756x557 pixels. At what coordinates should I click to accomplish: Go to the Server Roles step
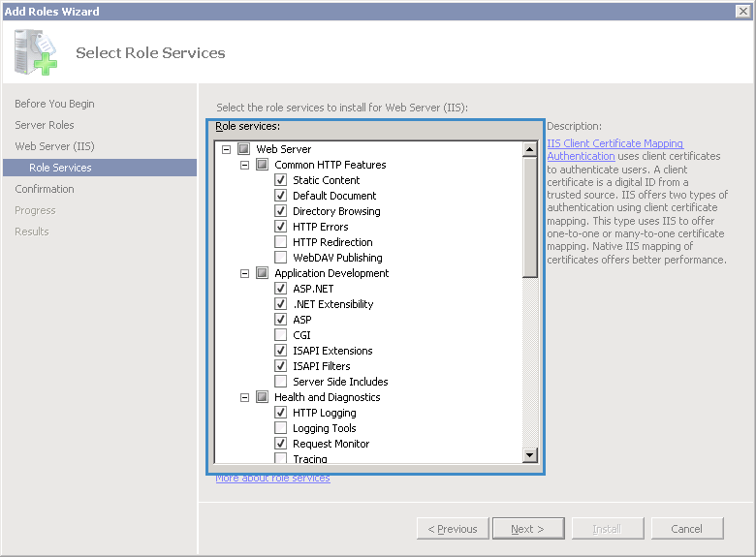(45, 125)
